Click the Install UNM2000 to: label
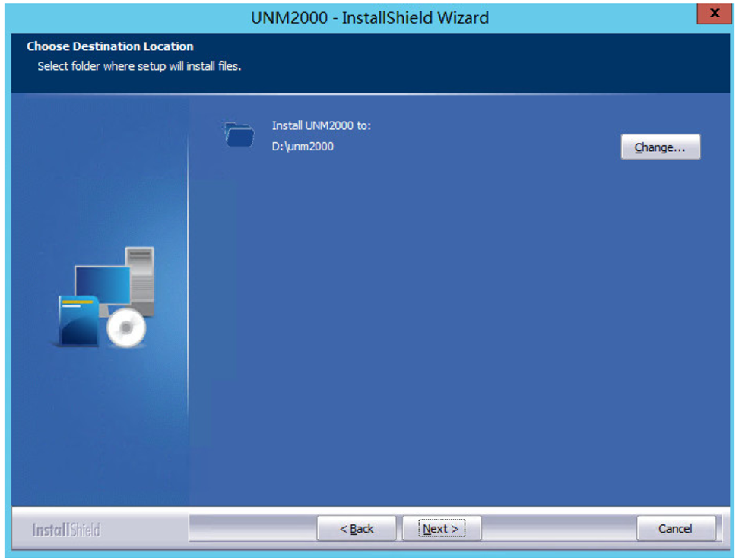 (x=322, y=125)
